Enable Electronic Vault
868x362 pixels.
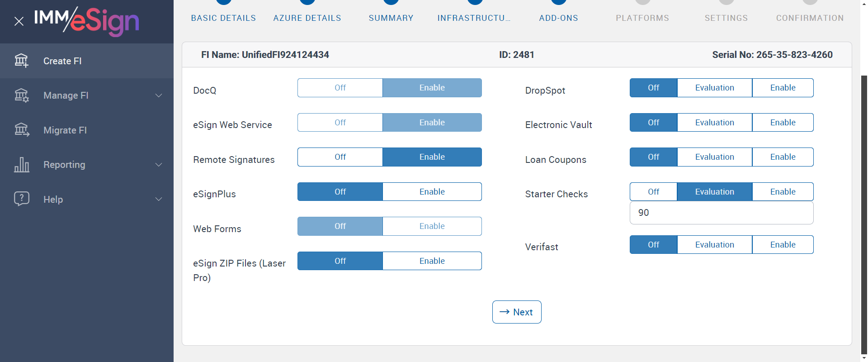783,123
